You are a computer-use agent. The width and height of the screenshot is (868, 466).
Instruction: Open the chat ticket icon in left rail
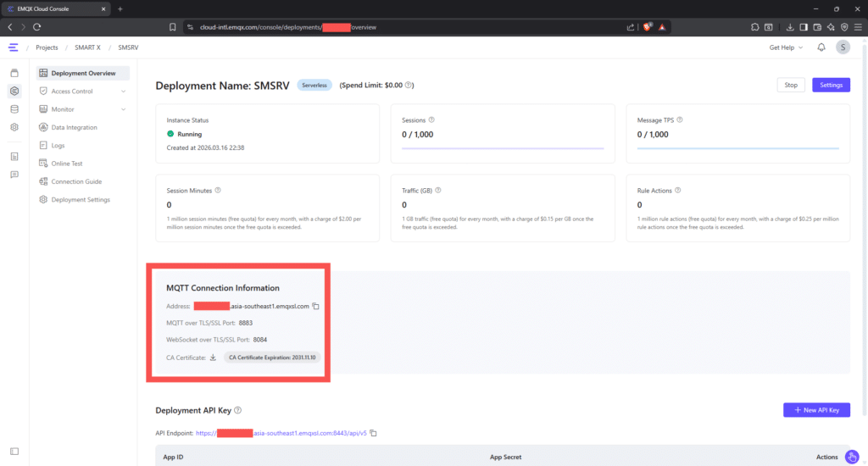[14, 175]
